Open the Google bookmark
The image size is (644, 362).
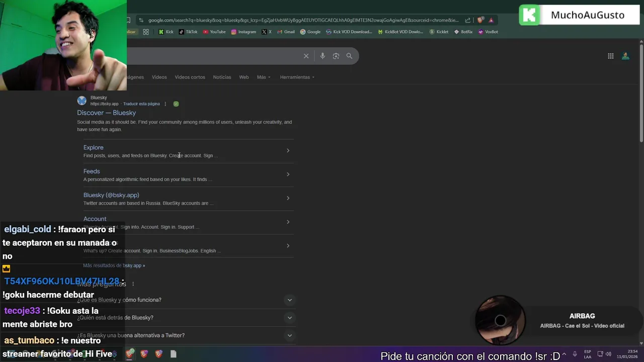310,32
